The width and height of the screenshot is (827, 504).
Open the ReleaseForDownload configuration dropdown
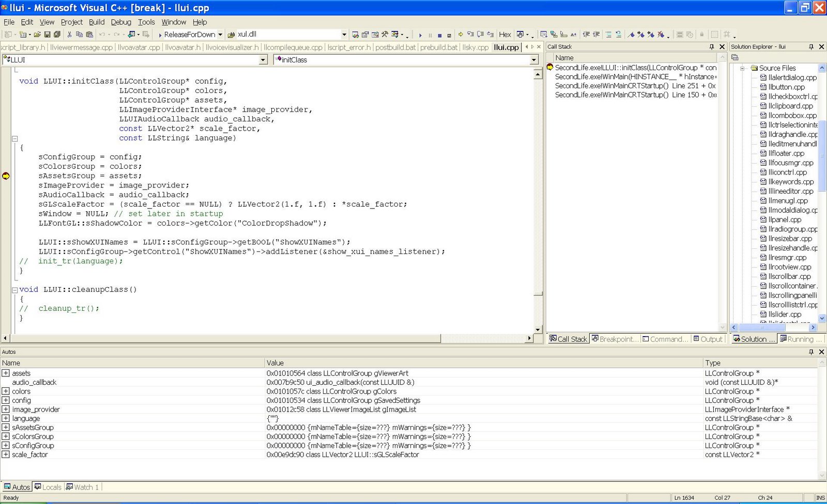tap(220, 35)
